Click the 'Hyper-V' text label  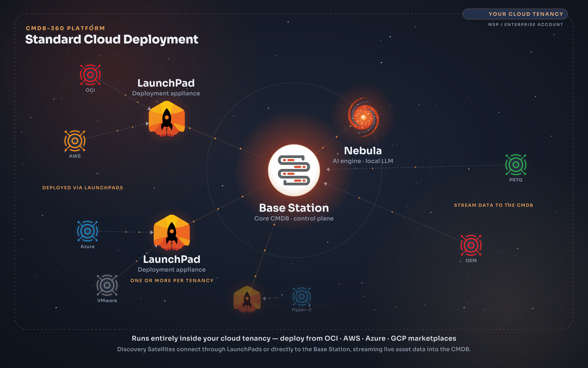(302, 310)
